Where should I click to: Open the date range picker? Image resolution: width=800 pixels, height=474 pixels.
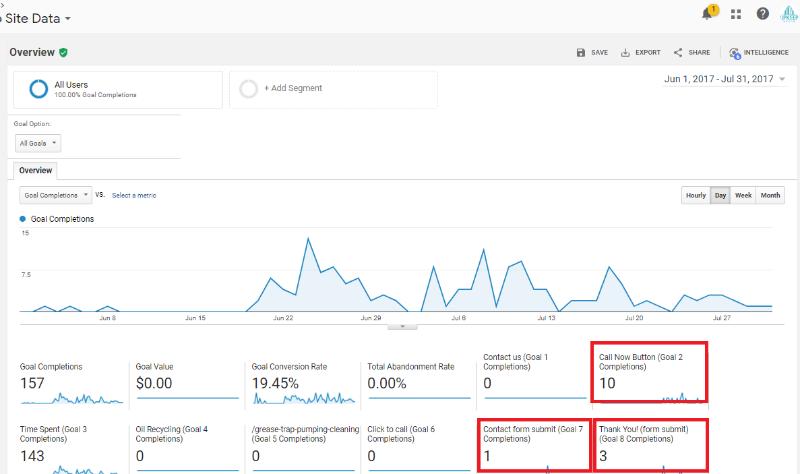click(724, 79)
